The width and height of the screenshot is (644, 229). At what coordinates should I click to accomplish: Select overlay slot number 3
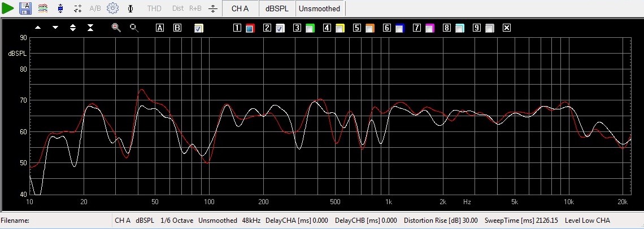click(x=297, y=28)
